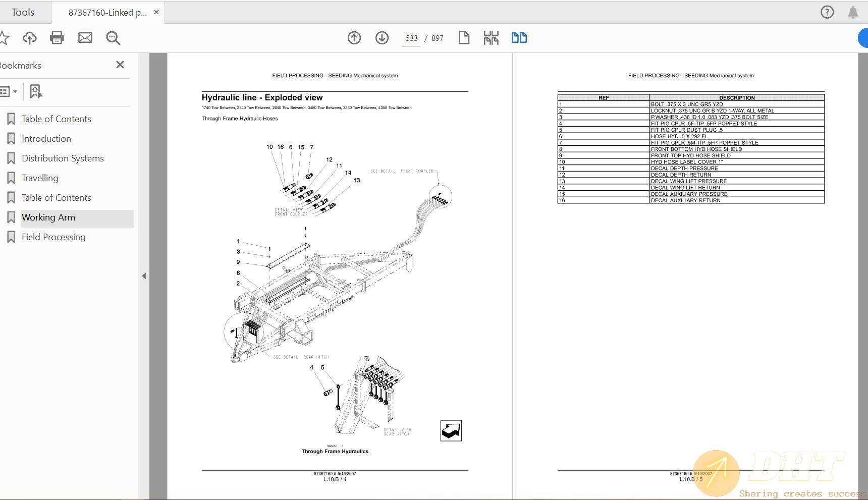Share the file via the cloud upload icon
This screenshot has width=868, height=500.
29,37
